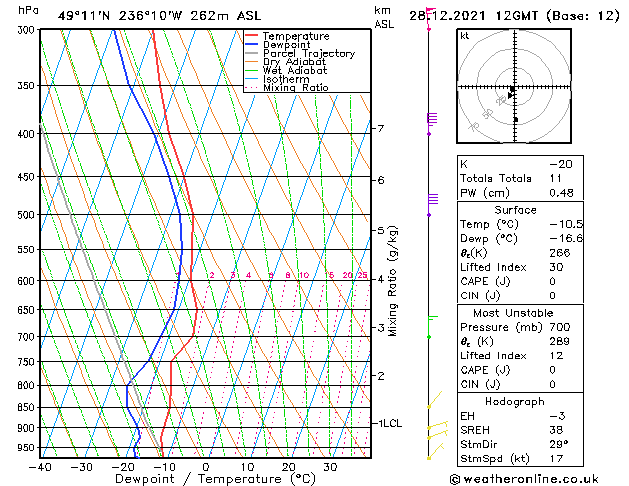
Task: Select the Dewpoint legend entry
Action: click(286, 45)
